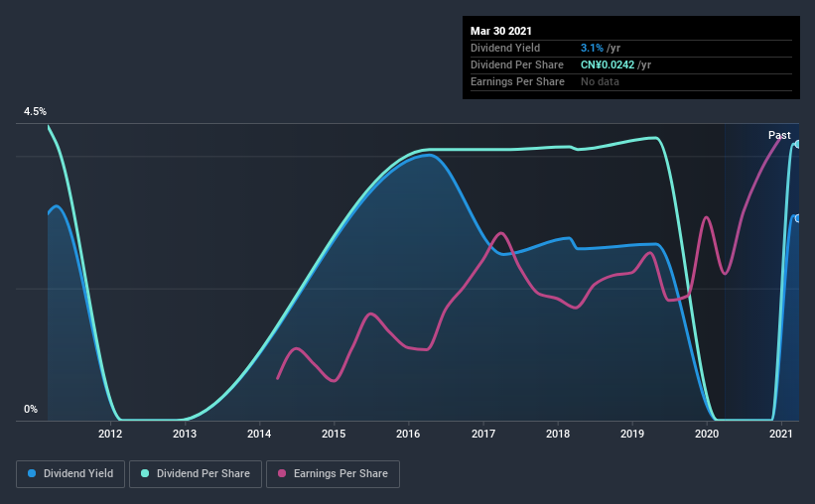
Task: Click the teal Dividend Per Share endpoint marker
Action: pos(797,145)
